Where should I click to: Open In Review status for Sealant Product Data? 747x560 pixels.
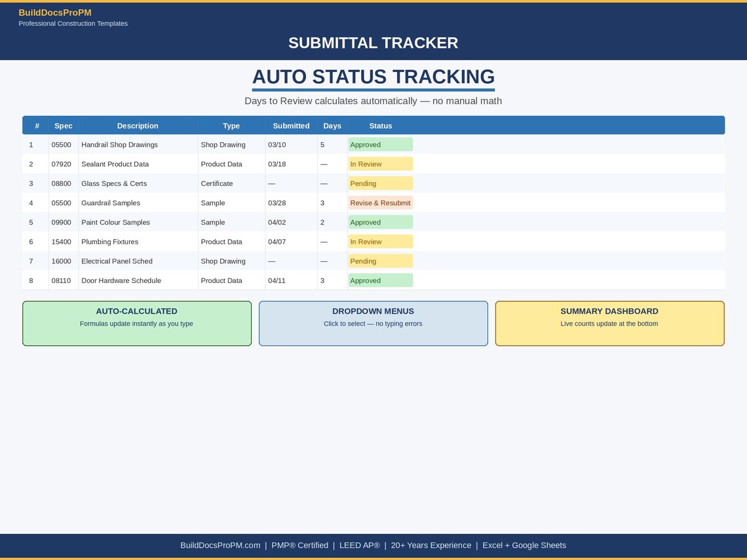[x=381, y=164]
